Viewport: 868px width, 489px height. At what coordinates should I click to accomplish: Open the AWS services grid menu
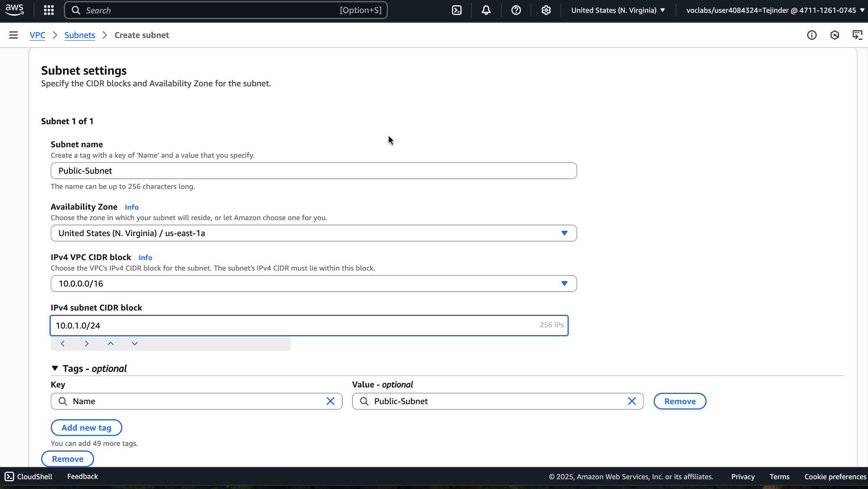[x=49, y=10]
